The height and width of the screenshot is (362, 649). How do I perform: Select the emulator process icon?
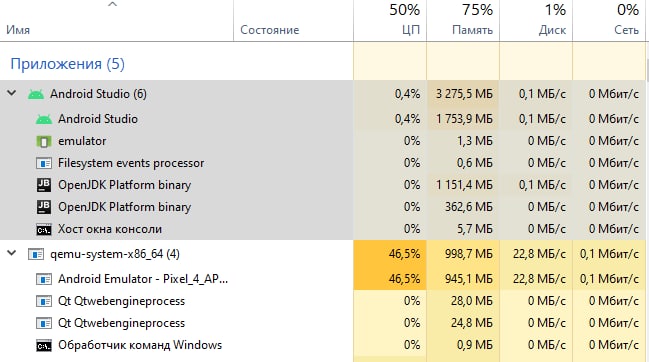point(43,141)
